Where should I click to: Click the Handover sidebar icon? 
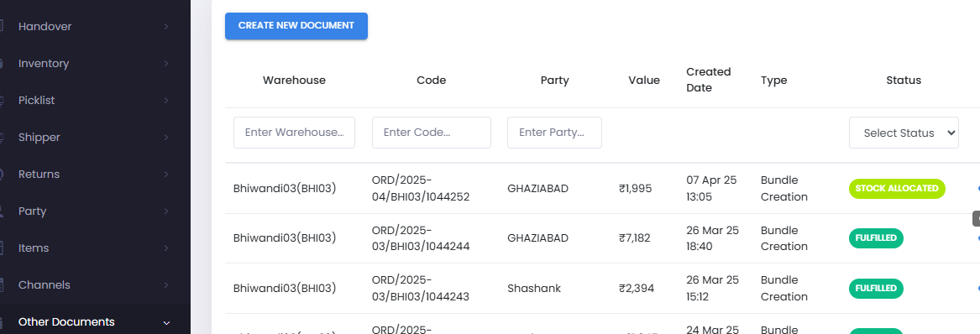pyautogui.click(x=2, y=27)
